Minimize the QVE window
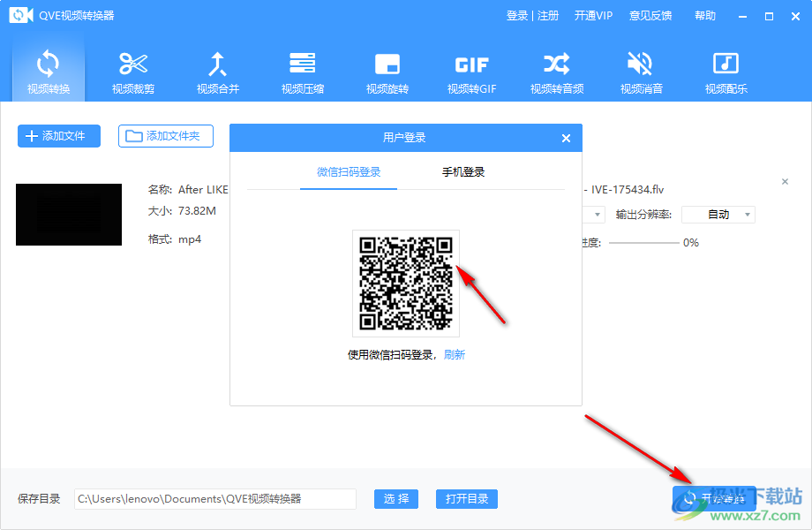Screen dimensions: 812x530 [x=742, y=17]
